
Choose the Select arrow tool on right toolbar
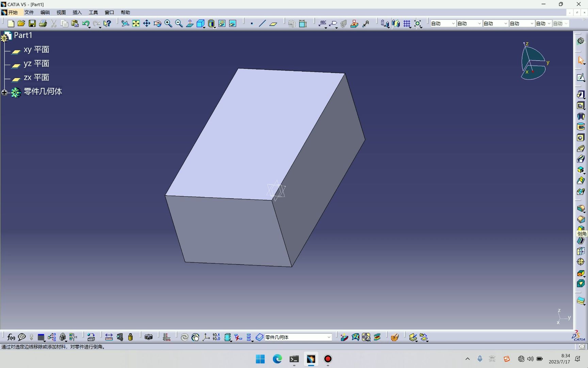581,60
